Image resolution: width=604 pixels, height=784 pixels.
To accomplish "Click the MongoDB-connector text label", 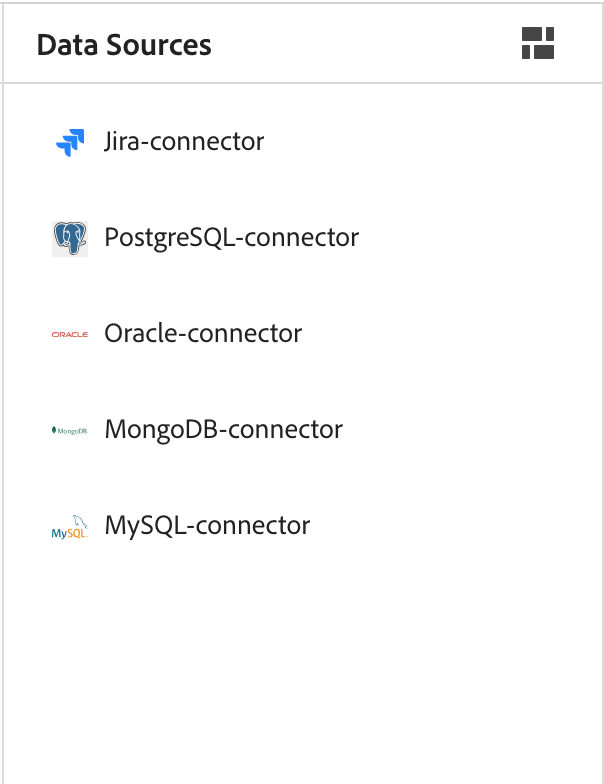I will (x=223, y=430).
